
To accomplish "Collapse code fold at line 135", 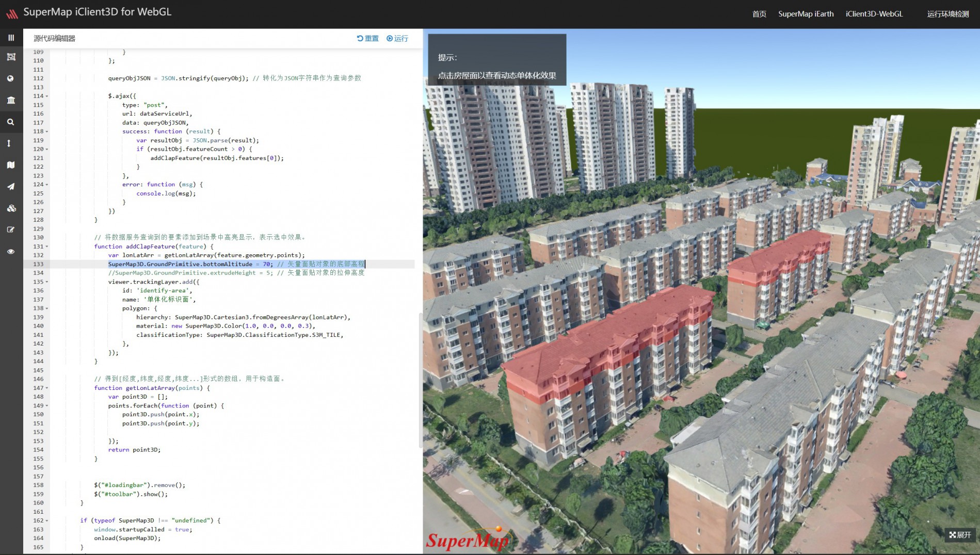I will point(47,282).
